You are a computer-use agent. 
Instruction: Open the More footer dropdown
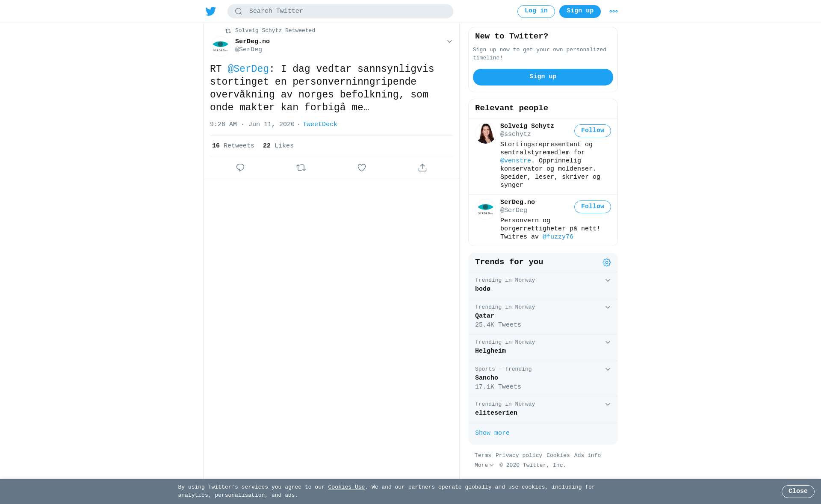coord(484,465)
